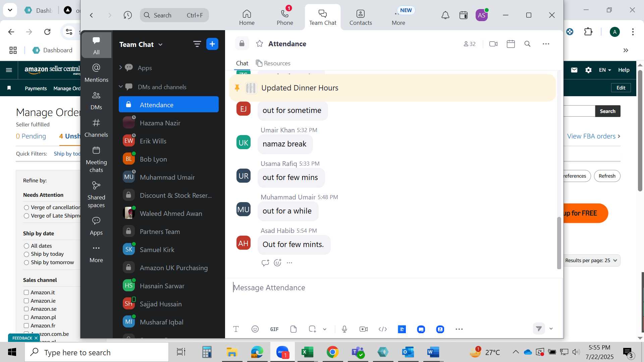Open the screenshot capture tool
Image resolution: width=644 pixels, height=362 pixels.
(x=312, y=329)
